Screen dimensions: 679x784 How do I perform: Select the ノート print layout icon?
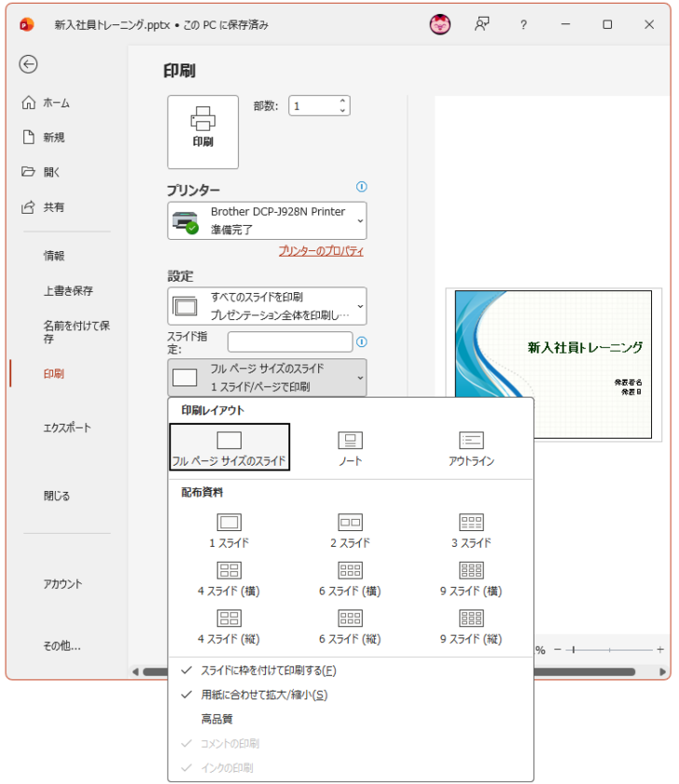coord(350,441)
